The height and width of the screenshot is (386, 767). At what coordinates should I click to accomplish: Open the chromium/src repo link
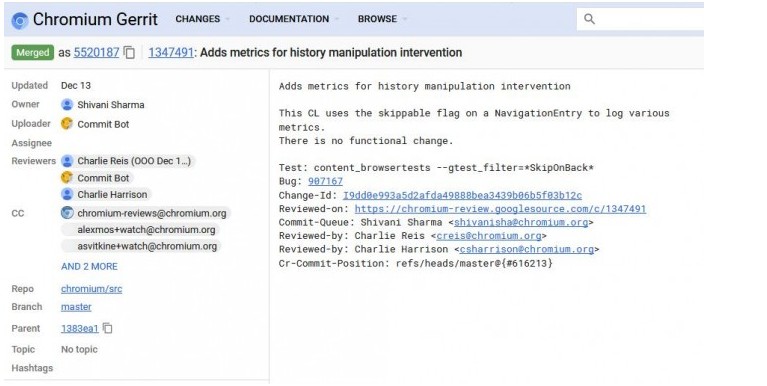pyautogui.click(x=91, y=289)
